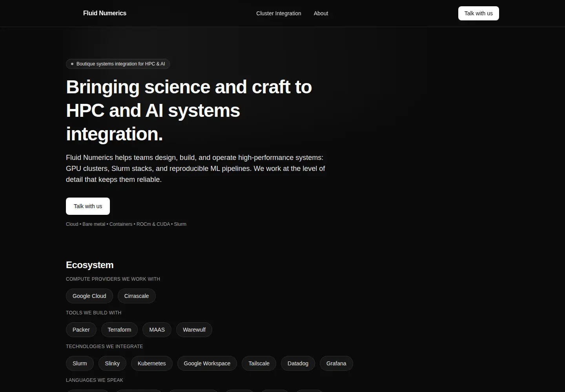Viewport: 565px width, 392px height.
Task: Select the Cirrascale chip
Action: point(137,296)
